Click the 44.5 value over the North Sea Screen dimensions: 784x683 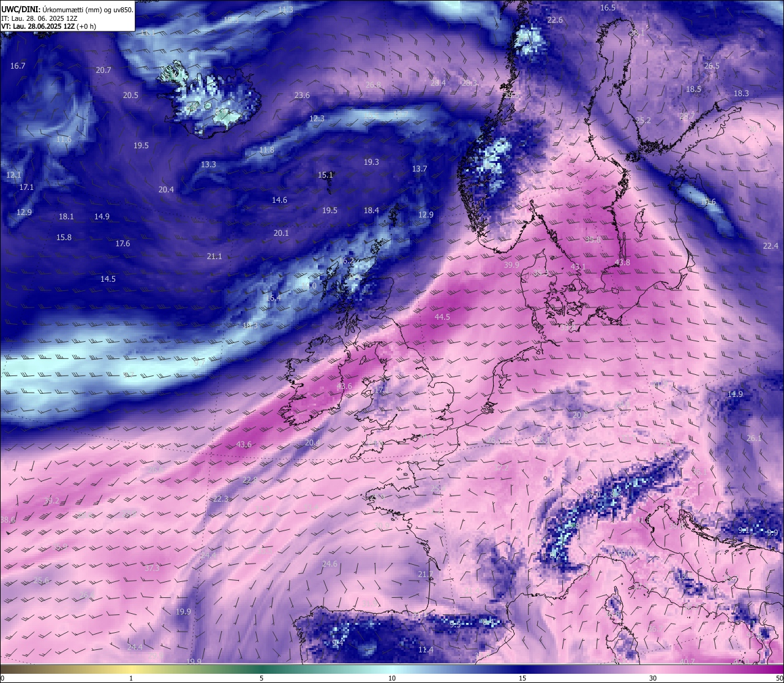click(x=442, y=317)
